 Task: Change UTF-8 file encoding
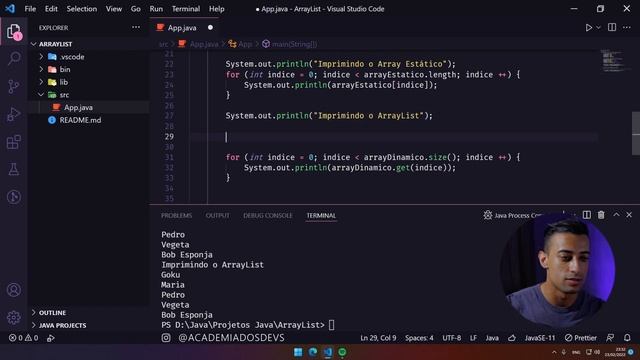pyautogui.click(x=451, y=338)
